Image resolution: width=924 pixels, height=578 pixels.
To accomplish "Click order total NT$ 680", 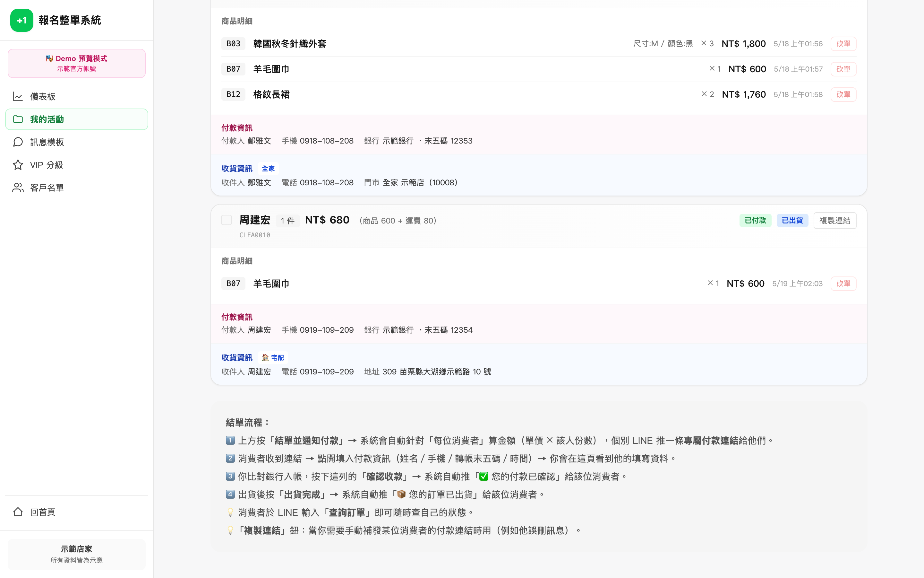I will tap(327, 220).
